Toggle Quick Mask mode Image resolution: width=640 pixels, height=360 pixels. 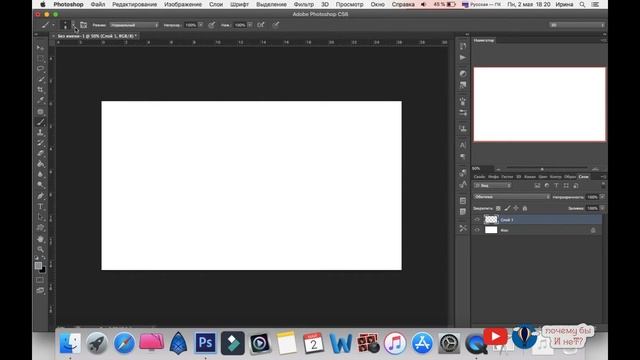pyautogui.click(x=40, y=280)
